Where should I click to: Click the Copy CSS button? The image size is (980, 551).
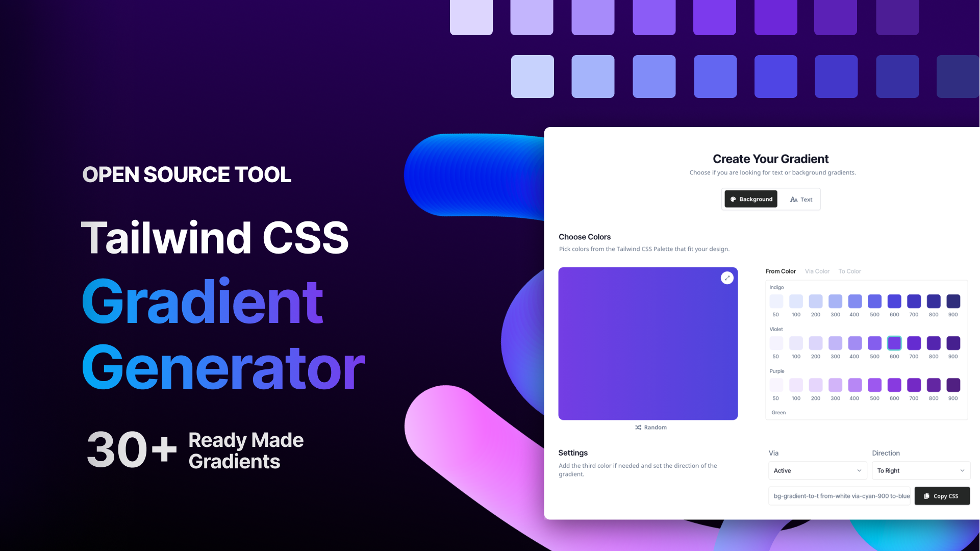click(942, 496)
